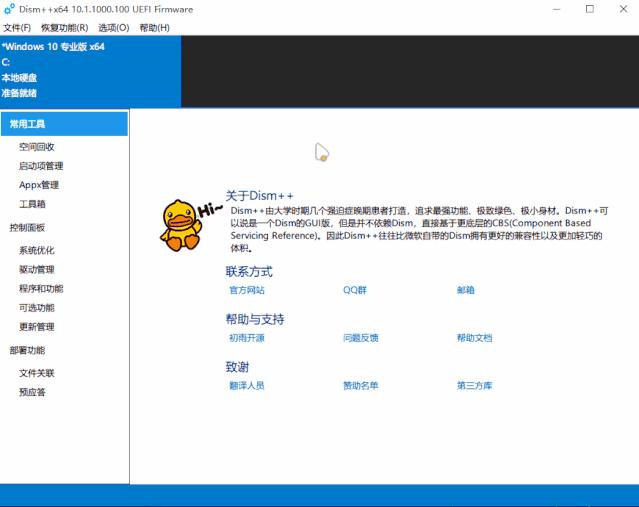Open 文件关联 in the sidebar
The image size is (639, 507).
coord(37,373)
